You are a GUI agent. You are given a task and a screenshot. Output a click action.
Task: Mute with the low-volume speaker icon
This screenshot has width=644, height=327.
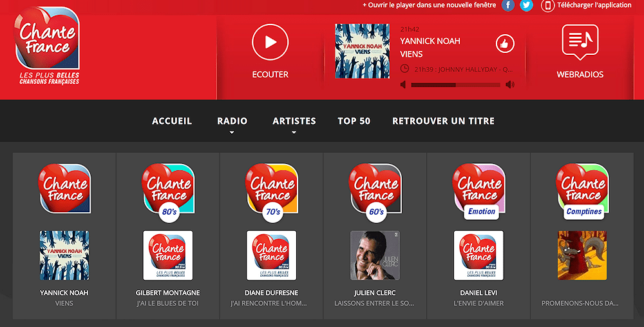point(403,84)
